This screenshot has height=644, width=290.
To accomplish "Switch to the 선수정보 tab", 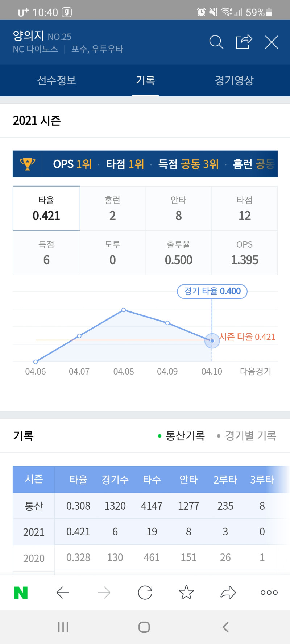I will pos(57,80).
